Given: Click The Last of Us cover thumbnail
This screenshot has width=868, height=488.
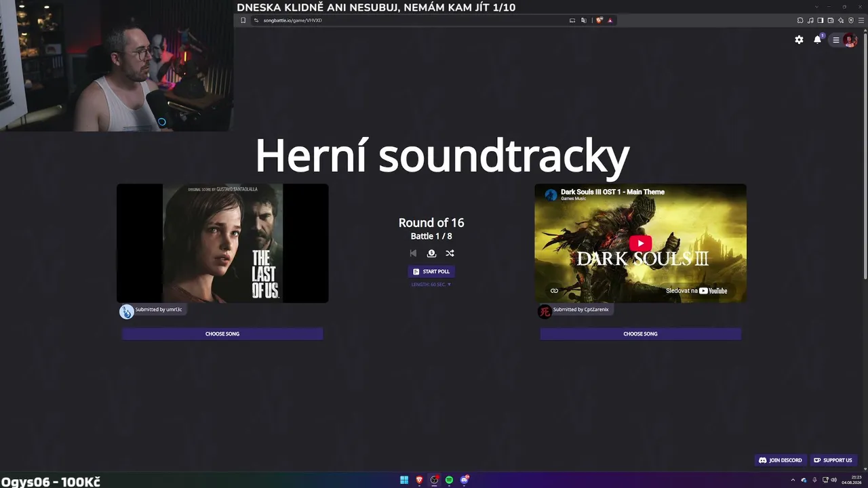Looking at the screenshot, I should (222, 243).
